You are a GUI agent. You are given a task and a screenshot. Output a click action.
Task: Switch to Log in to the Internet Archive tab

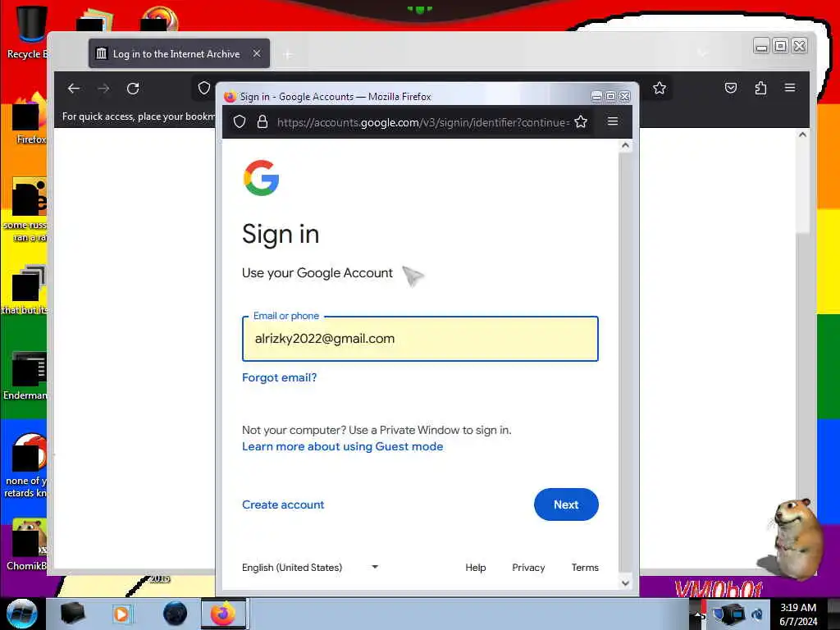coord(180,53)
